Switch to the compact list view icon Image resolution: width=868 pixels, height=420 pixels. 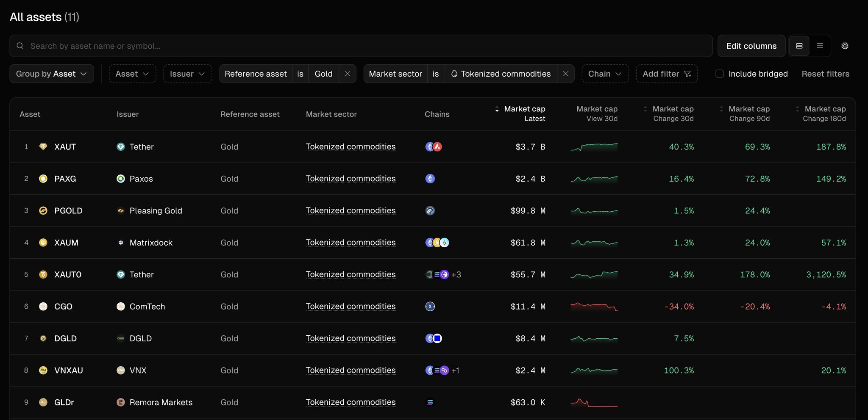tap(820, 46)
